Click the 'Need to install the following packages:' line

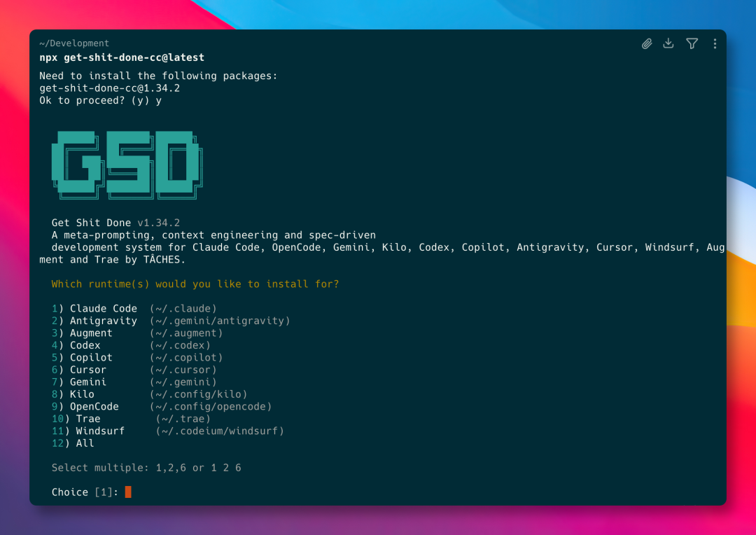tap(159, 76)
